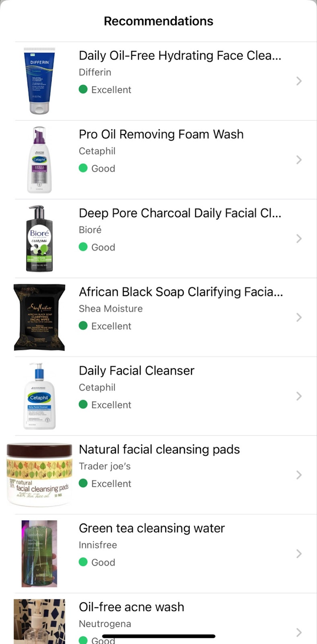Tap the Bioré charcoal cleanser image
The image size is (317, 644).
click(x=39, y=239)
